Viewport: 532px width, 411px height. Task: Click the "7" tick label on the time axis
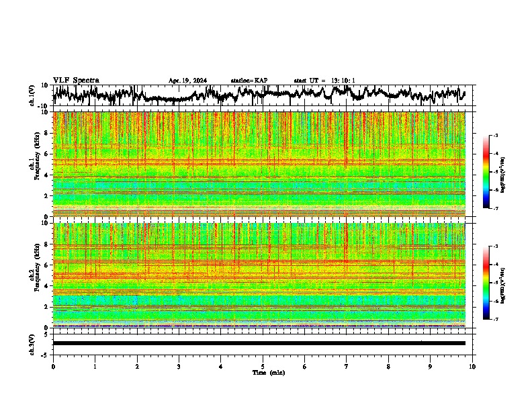click(347, 367)
